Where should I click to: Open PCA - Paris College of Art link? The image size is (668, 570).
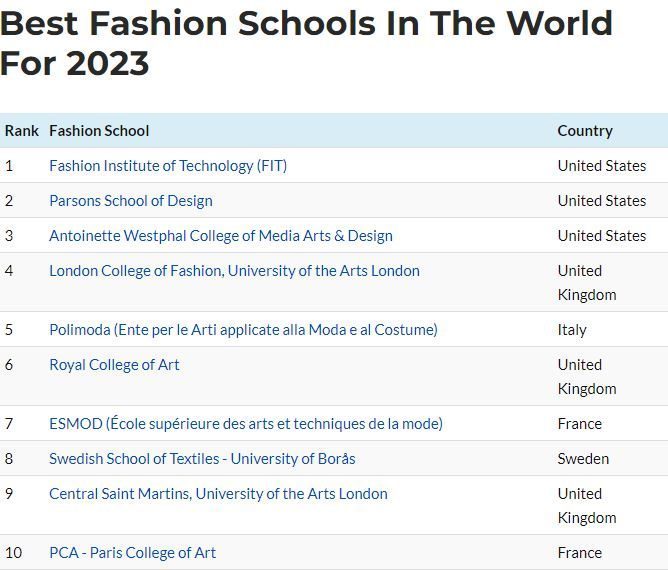(x=132, y=553)
